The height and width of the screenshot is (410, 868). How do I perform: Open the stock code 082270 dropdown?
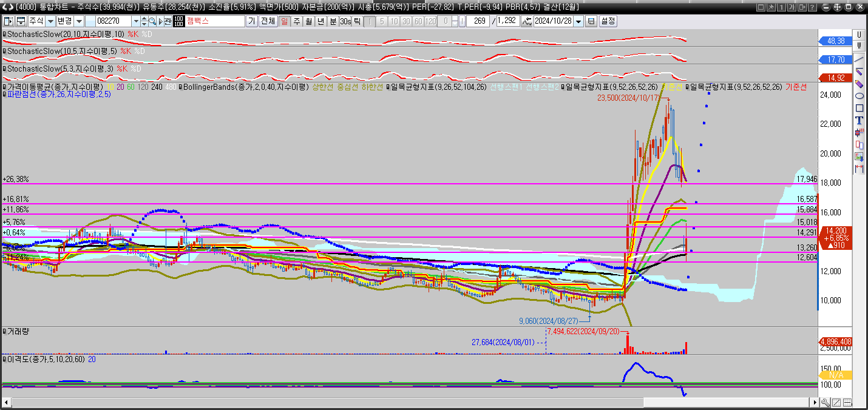pos(135,21)
